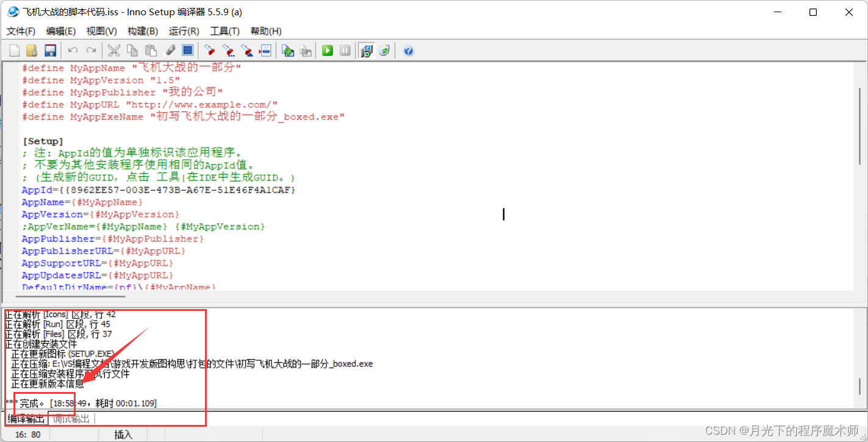Create a new script file
Screen dimensions: 868x442
[15, 51]
